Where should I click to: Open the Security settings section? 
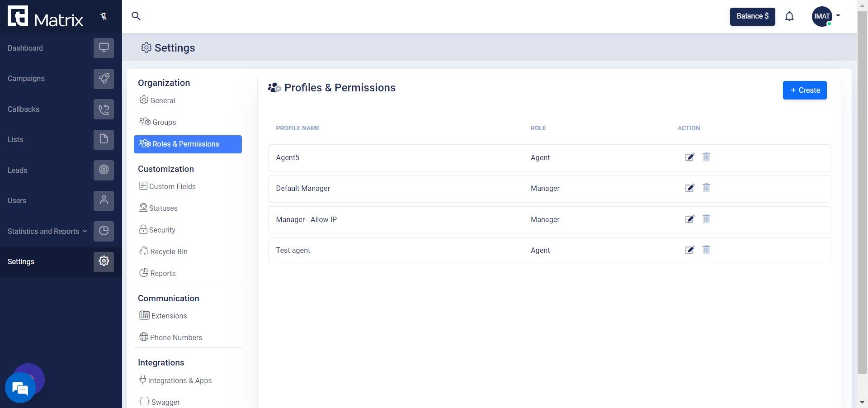tap(162, 230)
